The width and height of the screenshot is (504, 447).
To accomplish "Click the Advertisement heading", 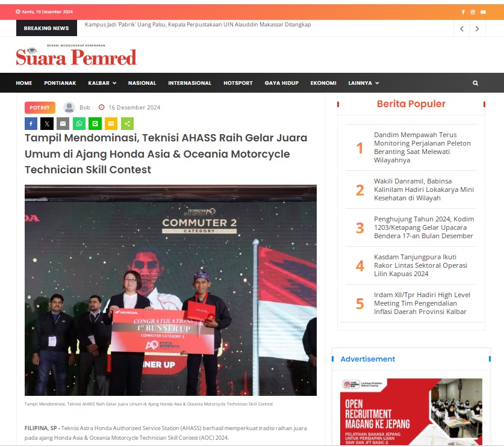I will point(368,359).
